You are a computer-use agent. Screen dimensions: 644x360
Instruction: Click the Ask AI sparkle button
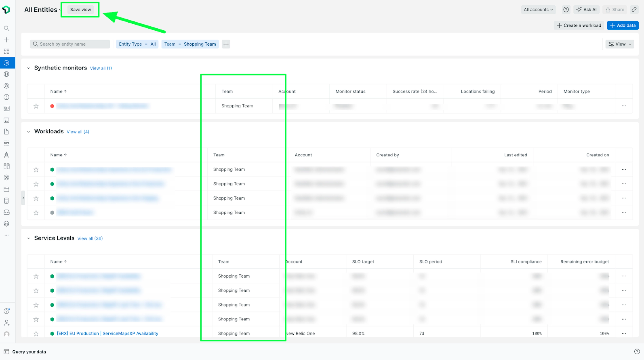coord(586,9)
